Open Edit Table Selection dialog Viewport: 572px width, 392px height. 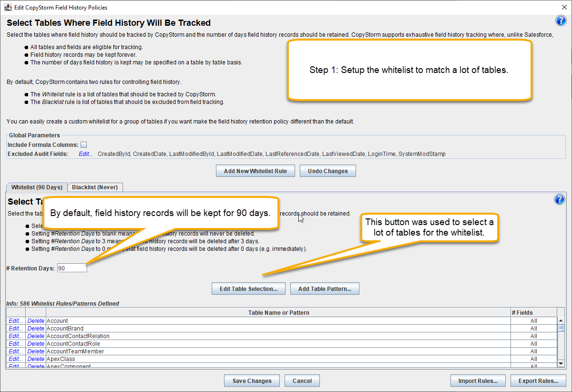pyautogui.click(x=248, y=289)
